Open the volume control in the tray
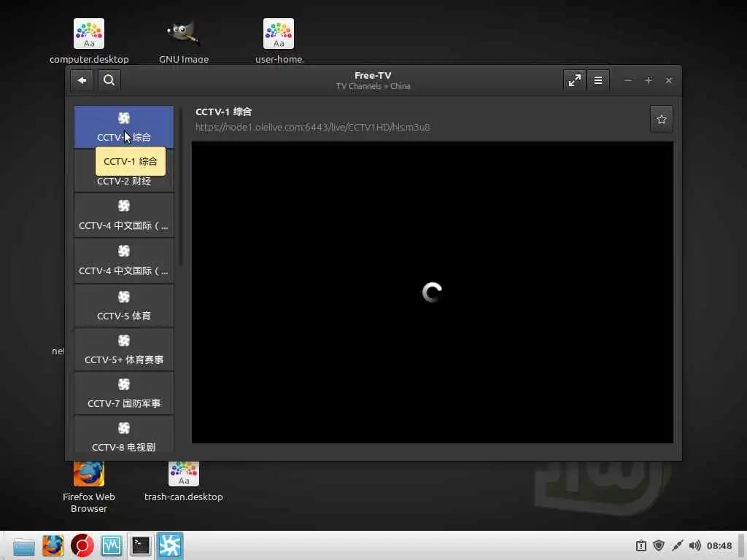The width and height of the screenshot is (747, 560). [695, 545]
